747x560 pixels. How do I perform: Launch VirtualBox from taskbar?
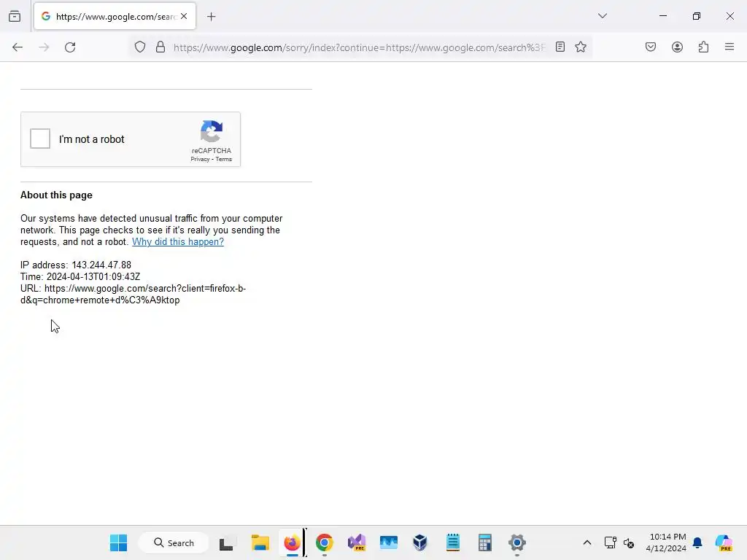point(420,542)
